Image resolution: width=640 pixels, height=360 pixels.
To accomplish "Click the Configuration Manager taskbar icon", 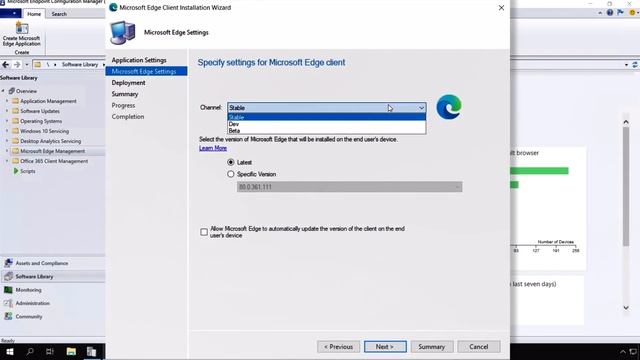I will (x=91, y=351).
